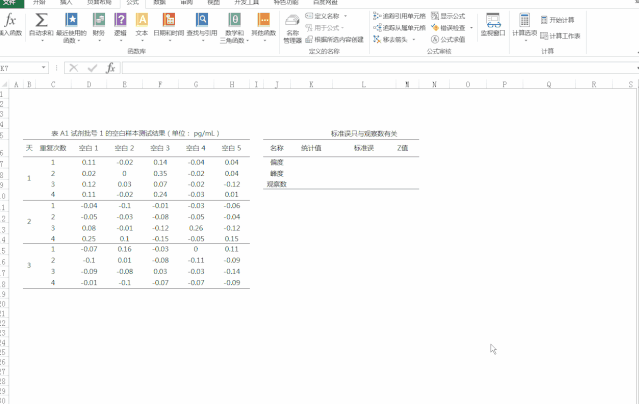639x404 pixels.
Task: Open the Text (文本) functions library
Action: pos(142,26)
